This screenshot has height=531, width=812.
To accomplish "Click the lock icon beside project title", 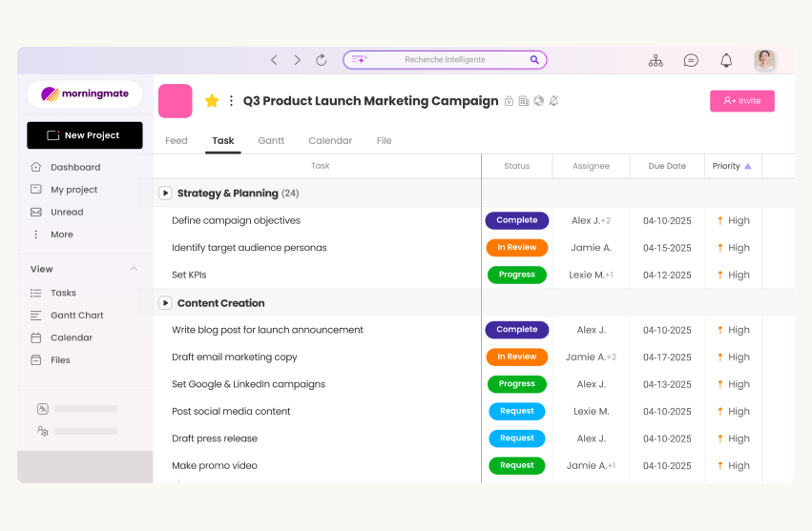I will [510, 101].
